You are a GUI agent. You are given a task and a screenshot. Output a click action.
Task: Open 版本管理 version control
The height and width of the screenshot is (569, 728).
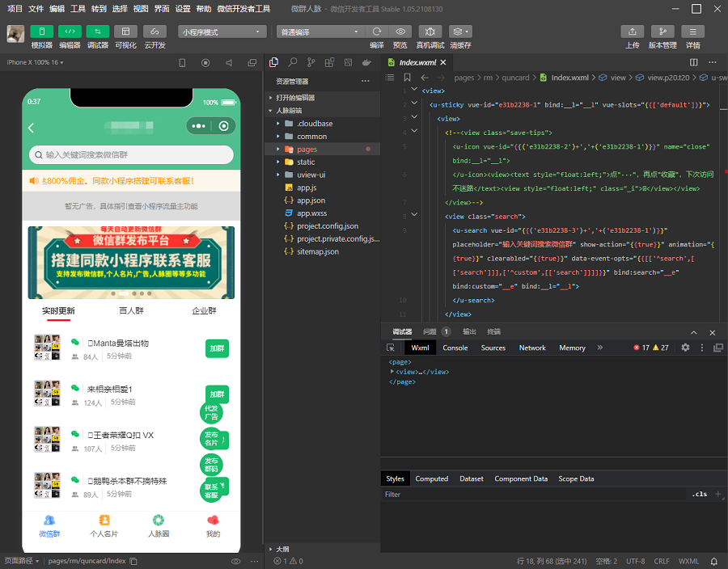coord(662,32)
